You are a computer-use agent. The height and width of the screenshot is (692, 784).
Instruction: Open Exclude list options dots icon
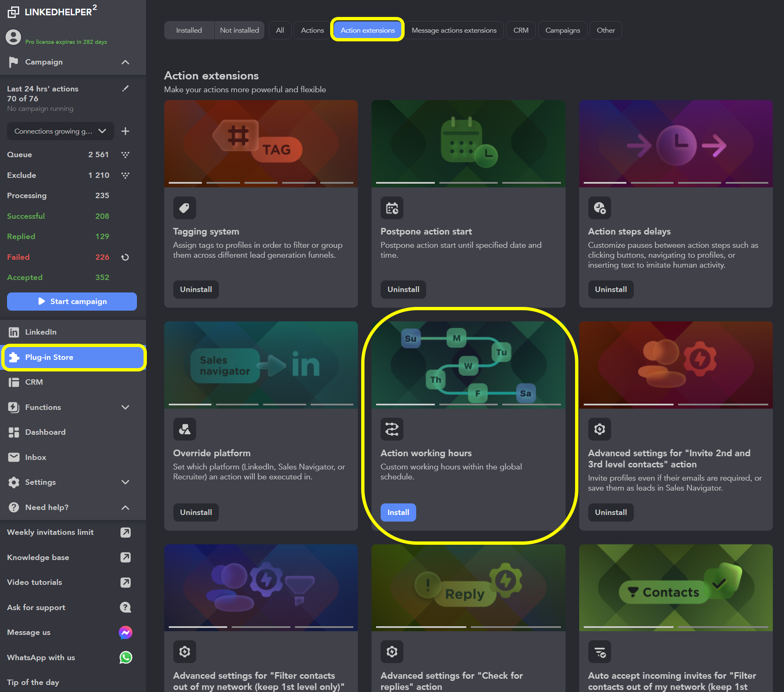coord(125,175)
